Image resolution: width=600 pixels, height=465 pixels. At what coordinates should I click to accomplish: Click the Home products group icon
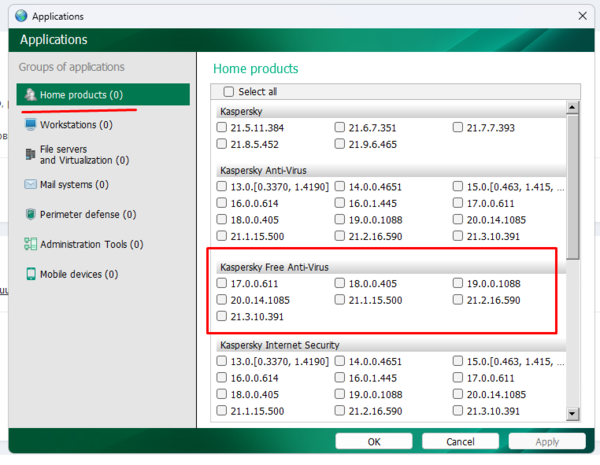[30, 94]
